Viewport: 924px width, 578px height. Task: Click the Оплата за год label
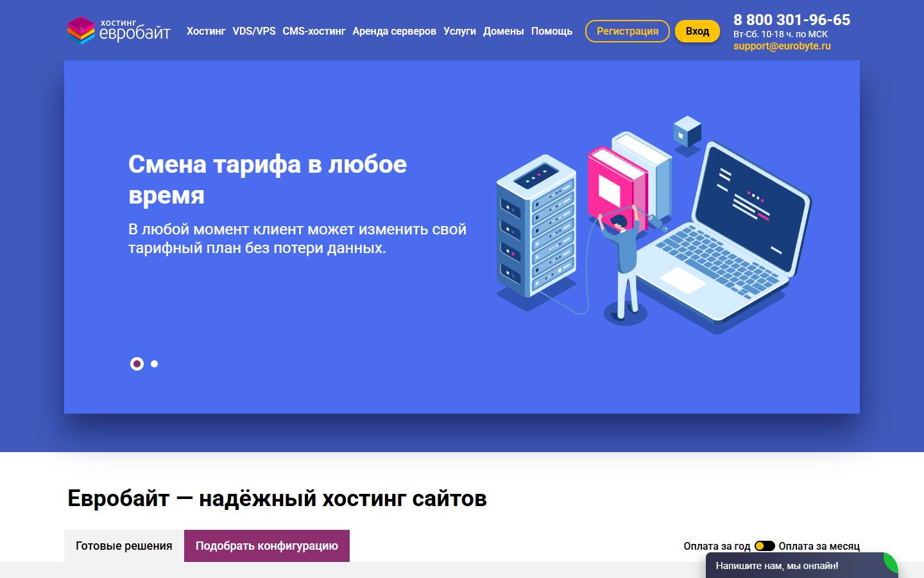point(717,546)
